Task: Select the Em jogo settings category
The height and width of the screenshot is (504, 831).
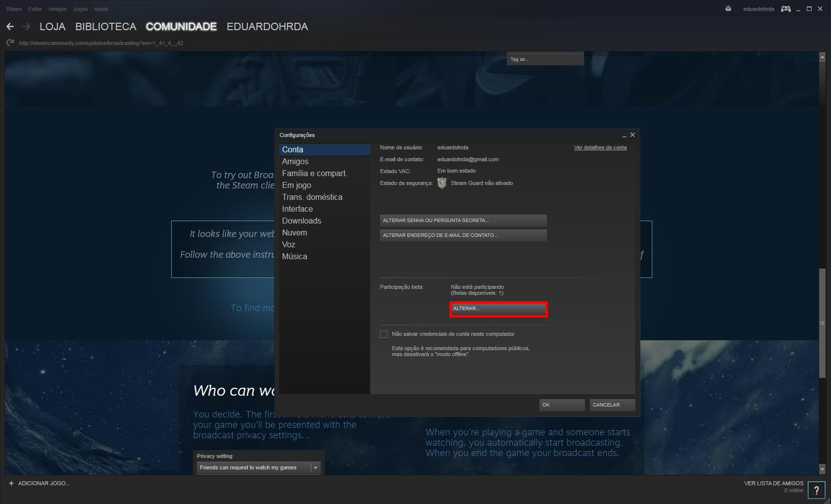Action: (325, 185)
